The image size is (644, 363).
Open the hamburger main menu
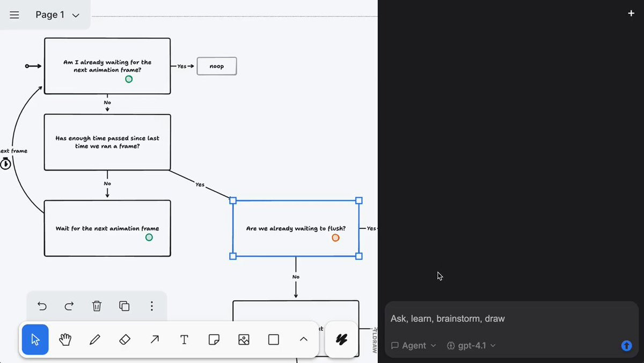[14, 15]
